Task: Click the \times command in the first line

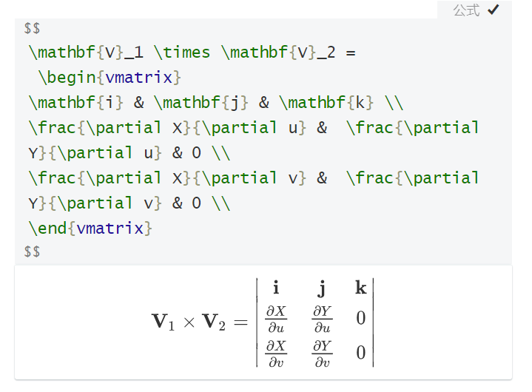Action: 182,53
